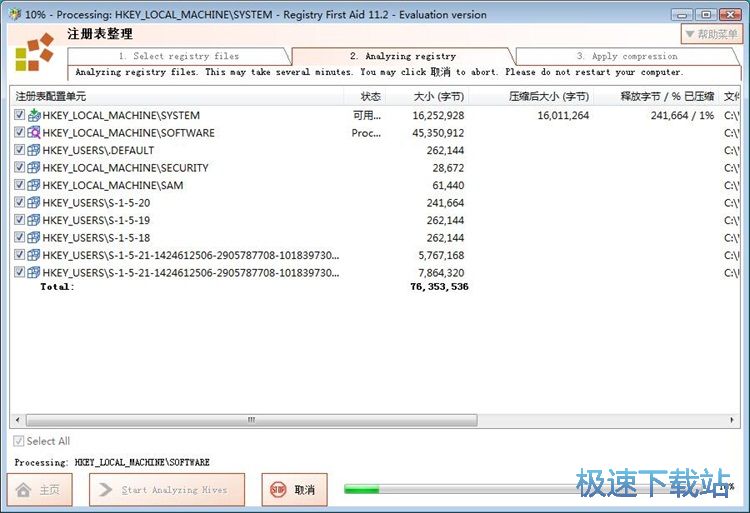The height and width of the screenshot is (513, 750).
Task: Click the house icon on the 主页 button
Action: click(x=23, y=490)
